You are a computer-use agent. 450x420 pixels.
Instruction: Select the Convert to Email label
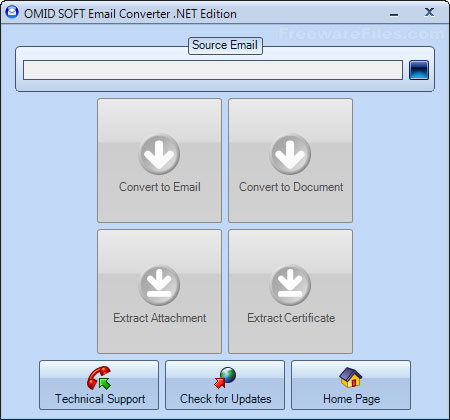160,187
